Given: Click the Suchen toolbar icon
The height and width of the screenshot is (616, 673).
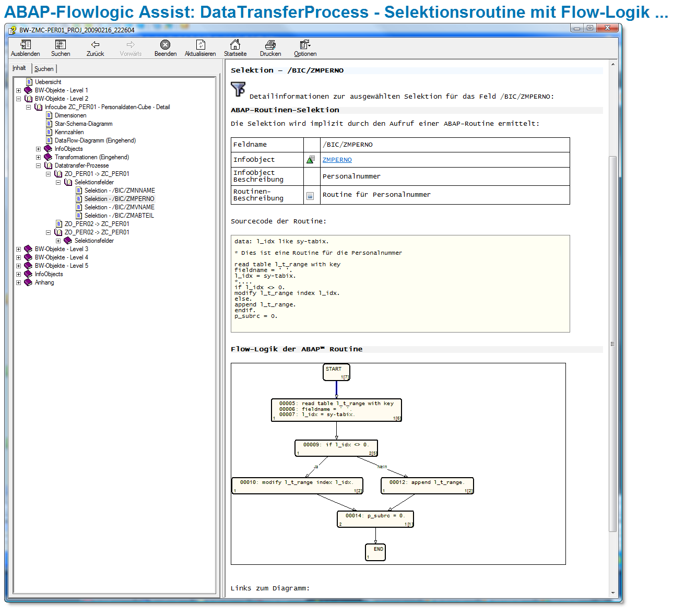Looking at the screenshot, I should [x=61, y=45].
